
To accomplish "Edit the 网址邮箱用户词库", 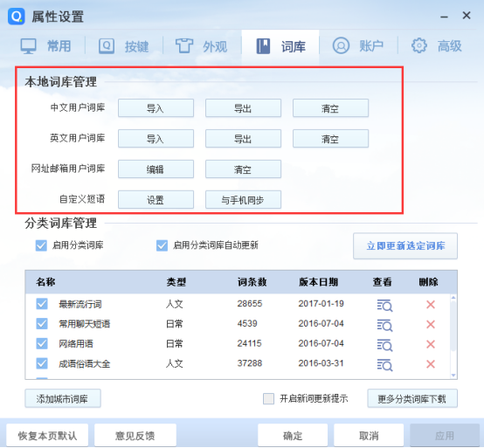I will [x=156, y=169].
